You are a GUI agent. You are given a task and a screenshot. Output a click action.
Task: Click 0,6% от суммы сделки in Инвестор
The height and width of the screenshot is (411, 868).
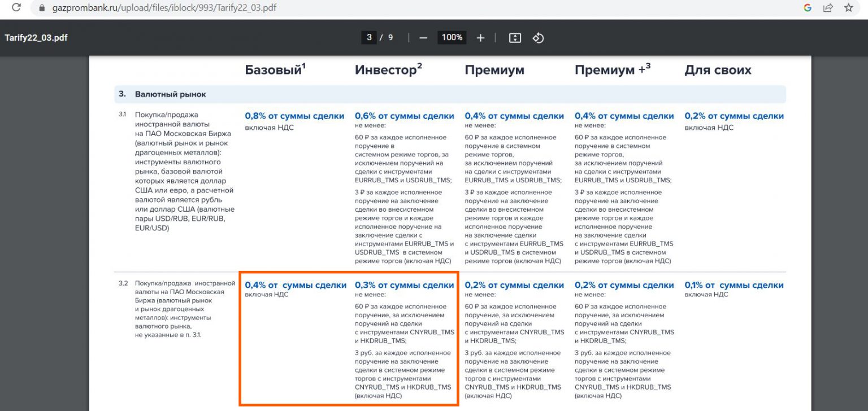coord(405,116)
